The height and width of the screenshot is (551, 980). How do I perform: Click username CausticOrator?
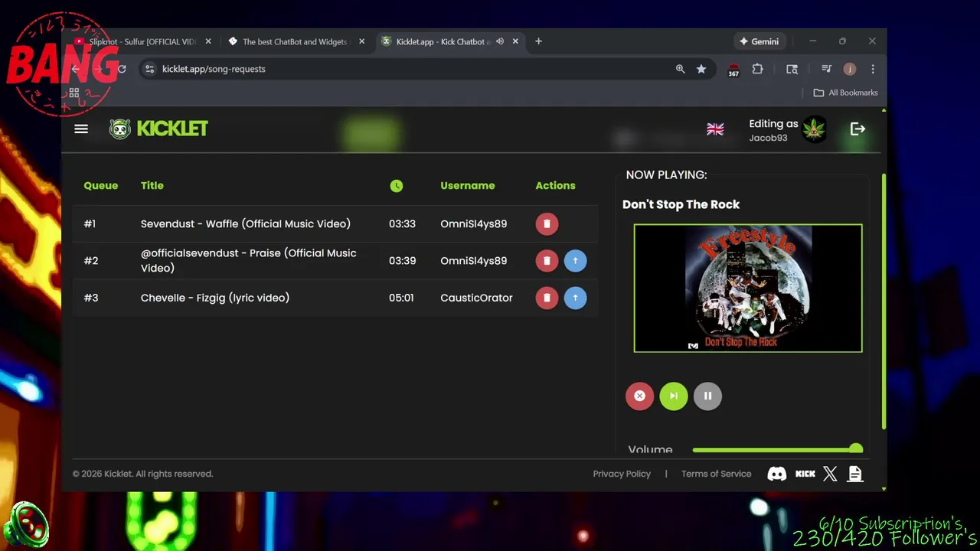476,298
